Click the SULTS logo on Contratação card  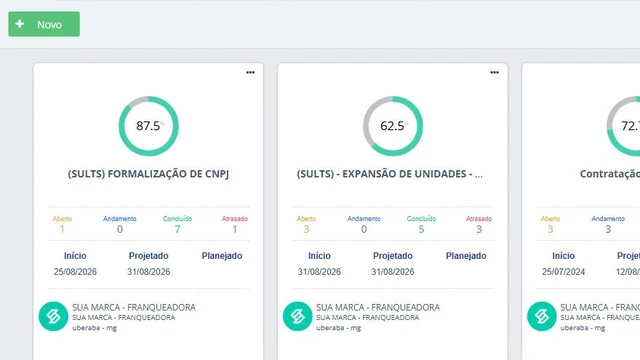(542, 316)
